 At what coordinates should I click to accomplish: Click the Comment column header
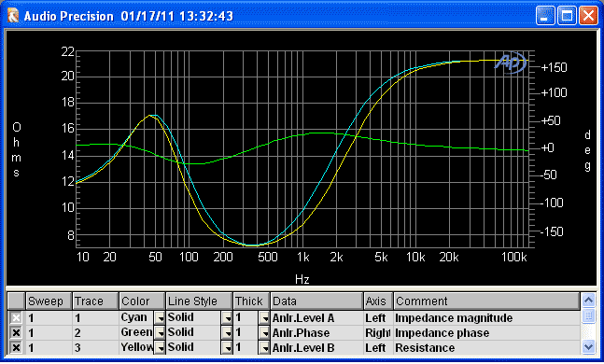click(x=486, y=301)
